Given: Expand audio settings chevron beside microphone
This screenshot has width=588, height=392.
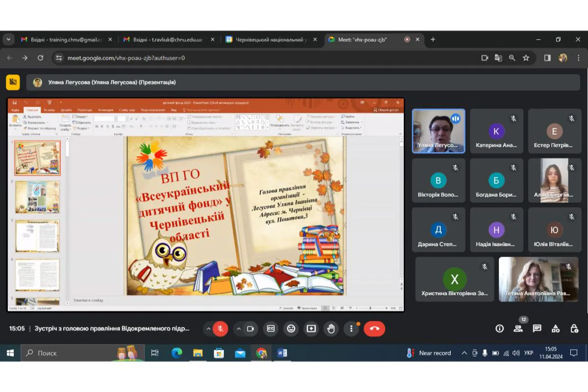Looking at the screenshot, I should [x=208, y=329].
